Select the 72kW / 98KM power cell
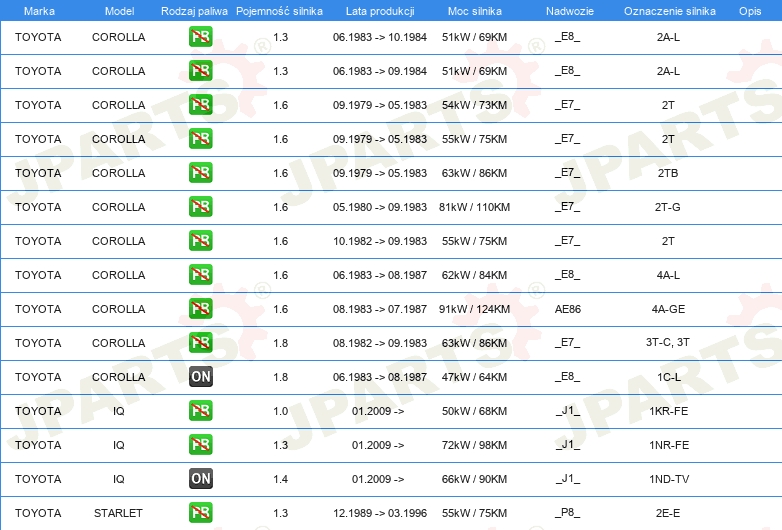Viewport: 782px width, 530px height. (474, 445)
